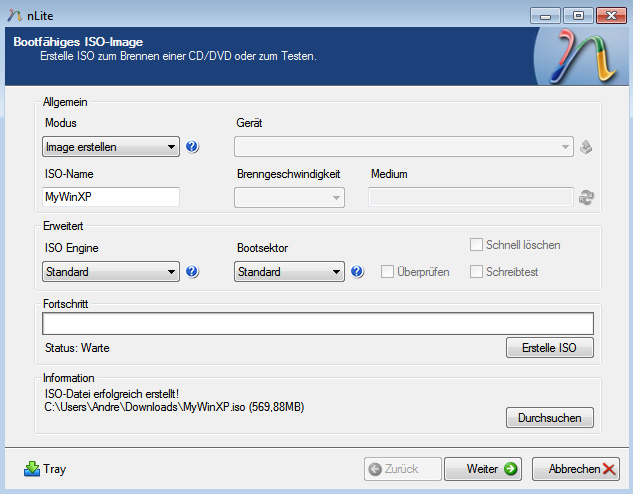This screenshot has height=494, width=633.
Task: Click the Tray icon at bottom left
Action: pyautogui.click(x=32, y=468)
